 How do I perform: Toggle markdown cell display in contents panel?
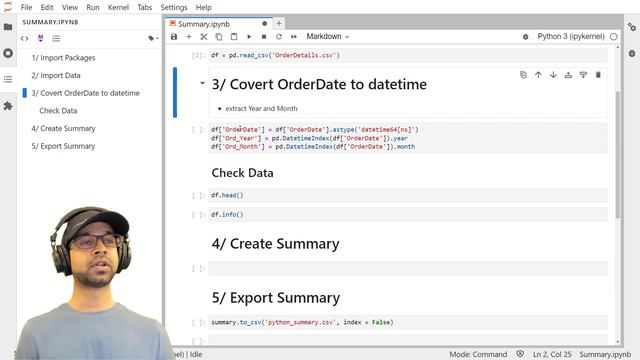[x=40, y=38]
